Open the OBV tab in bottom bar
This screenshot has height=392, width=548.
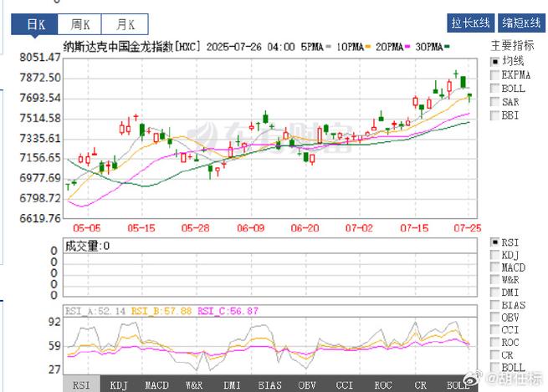307,384
